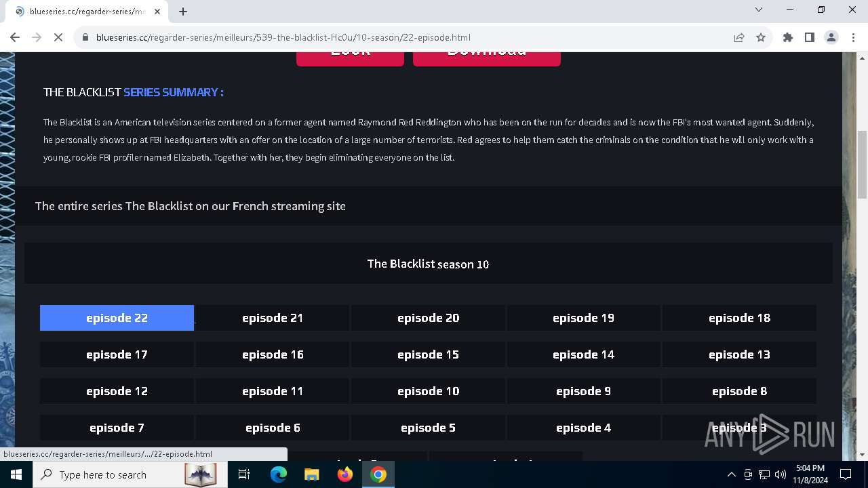The image size is (868, 488).
Task: Select episode 22
Action: click(x=117, y=318)
